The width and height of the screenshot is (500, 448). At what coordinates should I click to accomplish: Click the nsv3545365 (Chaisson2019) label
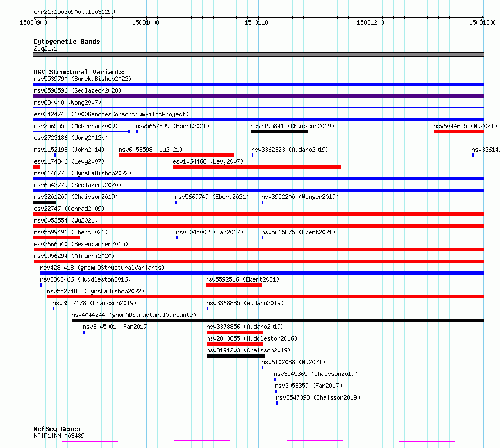click(316, 374)
